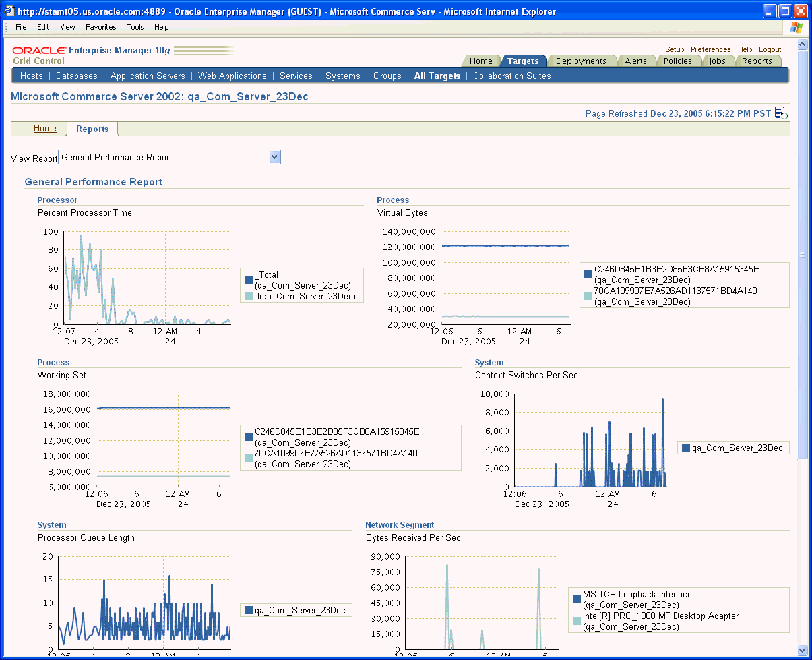Switch to the Deployments tab

(x=581, y=61)
